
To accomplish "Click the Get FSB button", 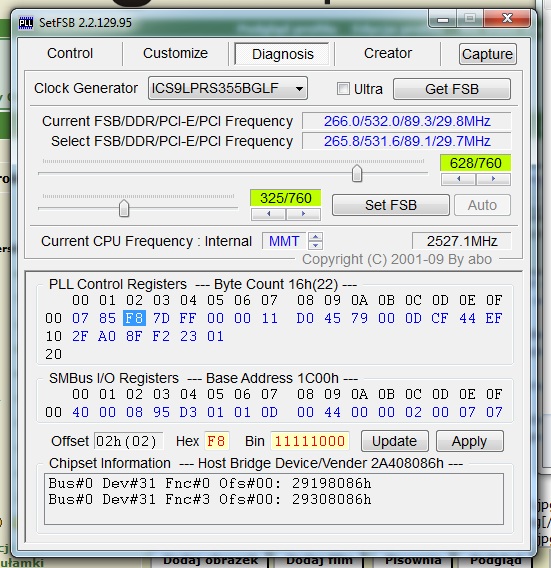I will pos(452,89).
